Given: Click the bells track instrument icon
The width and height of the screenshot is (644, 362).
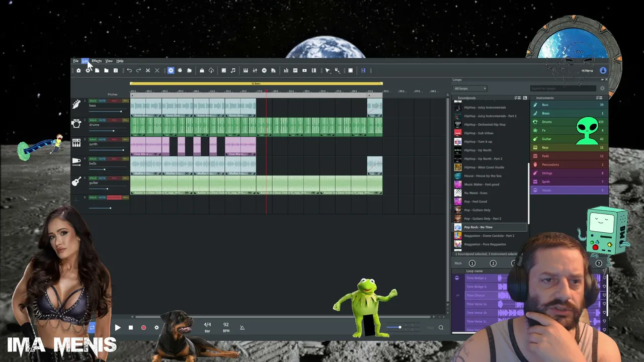Looking at the screenshot, I should (x=76, y=162).
